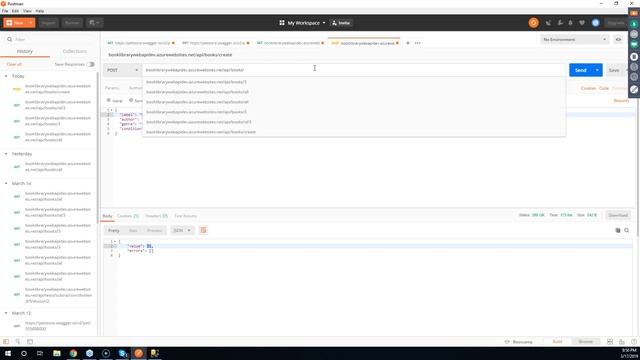The height and width of the screenshot is (360, 640).
Task: Click the orange sync status icon
Action: (x=533, y=23)
